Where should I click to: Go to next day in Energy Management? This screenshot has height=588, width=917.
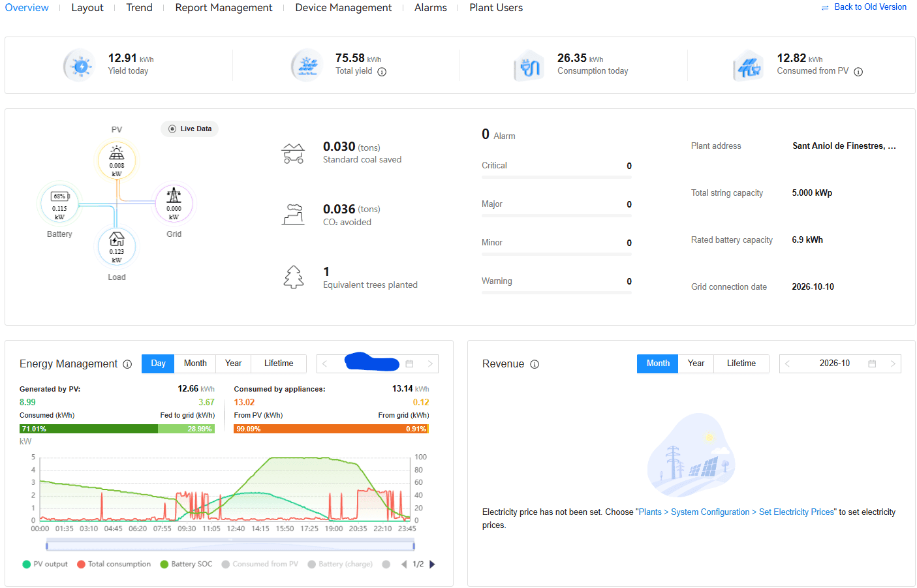pyautogui.click(x=430, y=364)
